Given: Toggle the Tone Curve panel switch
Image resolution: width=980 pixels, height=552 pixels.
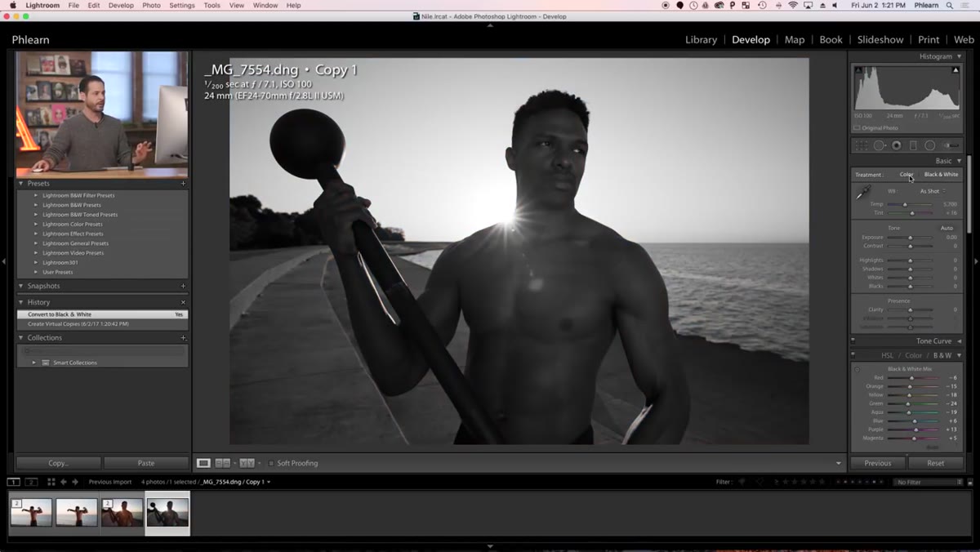Looking at the screenshot, I should (853, 341).
